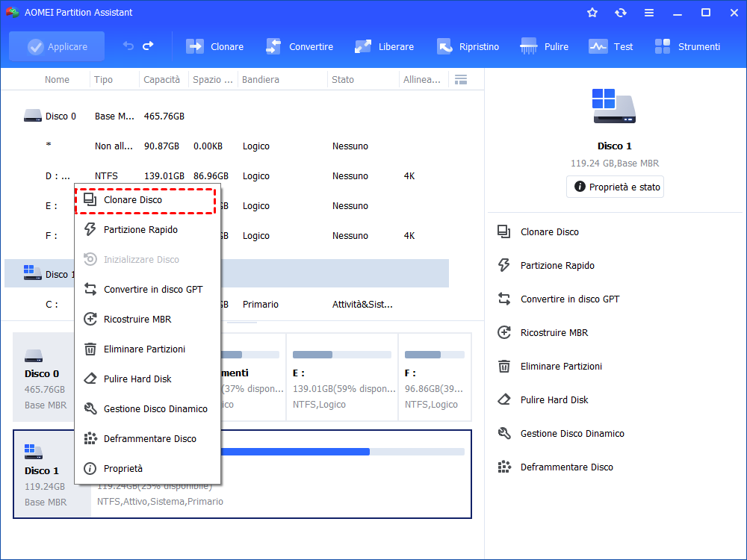The height and width of the screenshot is (560, 747).
Task: Click Gestione Disco Dinamico in right panel
Action: [572, 433]
